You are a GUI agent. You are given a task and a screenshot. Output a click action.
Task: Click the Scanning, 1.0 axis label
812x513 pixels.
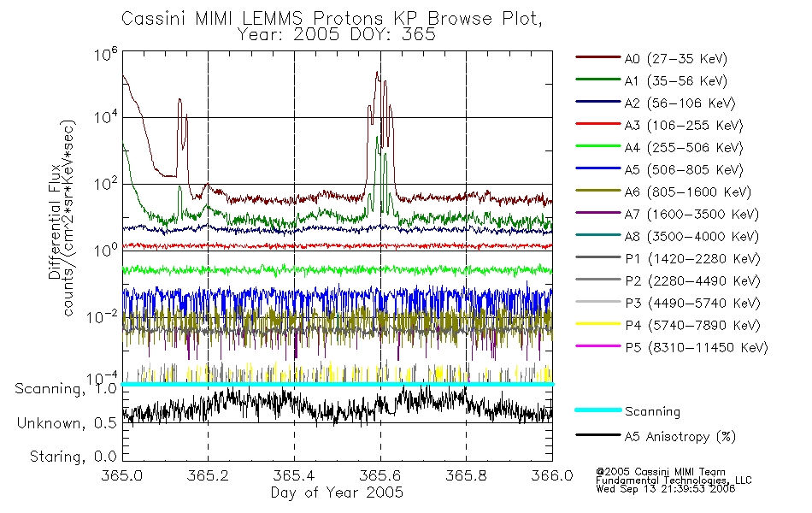(66, 389)
